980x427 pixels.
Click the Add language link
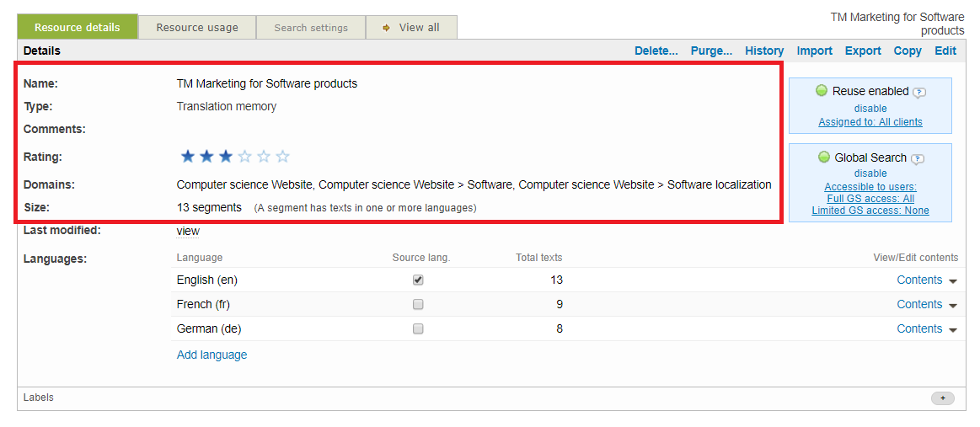pos(212,355)
